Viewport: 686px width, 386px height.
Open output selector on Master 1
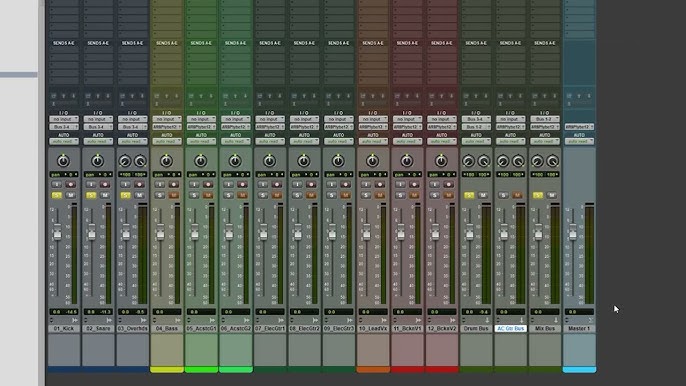pyautogui.click(x=579, y=127)
